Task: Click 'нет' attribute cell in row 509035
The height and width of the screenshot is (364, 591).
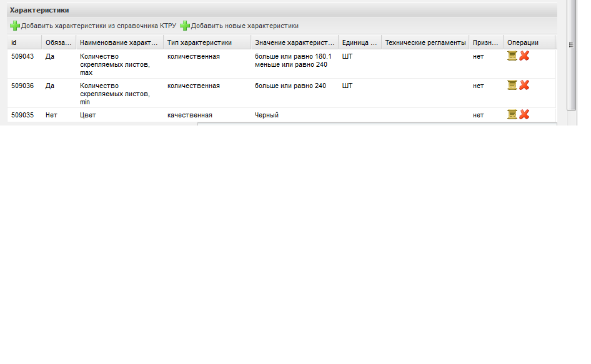Action: pos(486,115)
